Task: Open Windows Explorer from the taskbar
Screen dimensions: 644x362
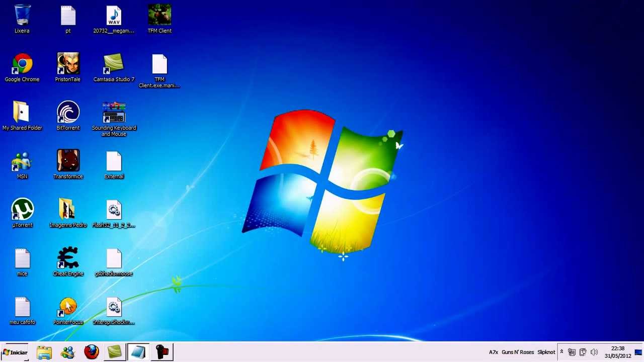Action: (44, 352)
